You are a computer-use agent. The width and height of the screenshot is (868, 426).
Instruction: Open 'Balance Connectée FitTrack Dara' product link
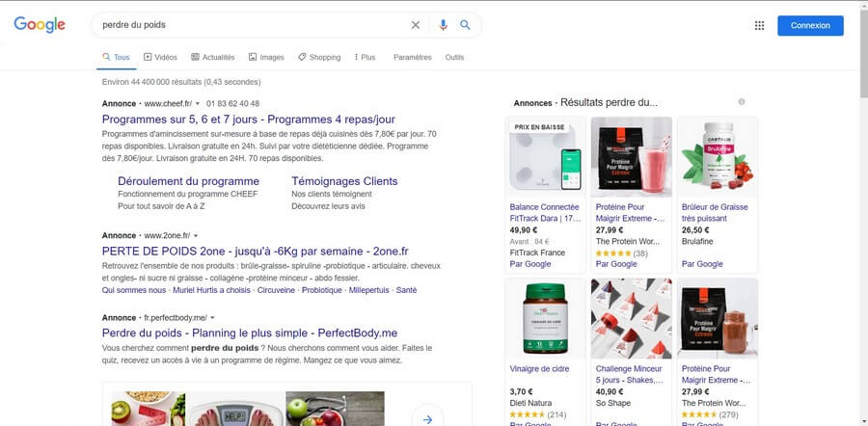(x=545, y=212)
